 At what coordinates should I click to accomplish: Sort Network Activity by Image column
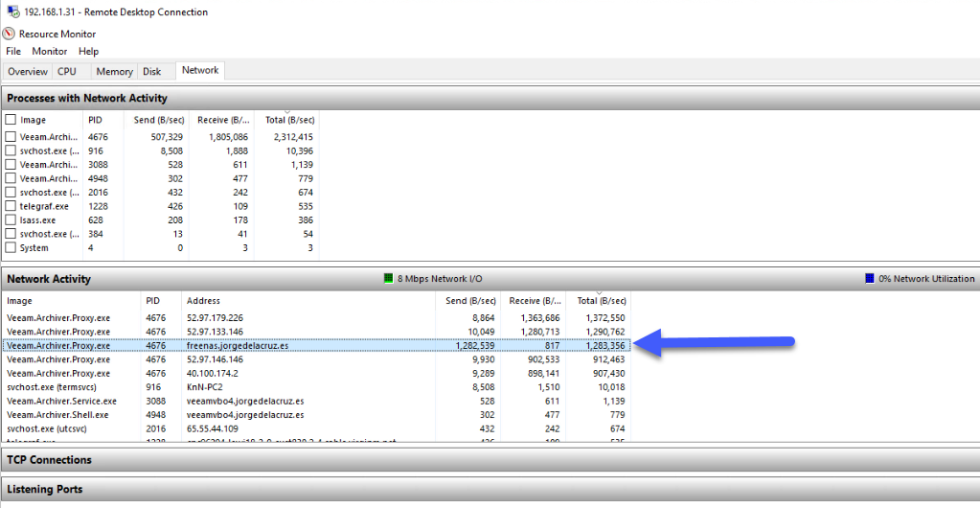click(72, 301)
